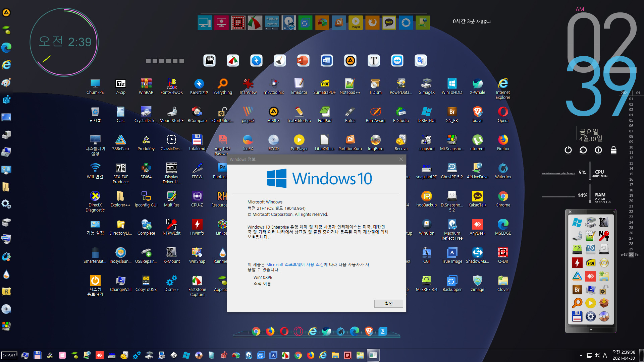
Task: Open Waterfox desktop shortcut
Action: [503, 171]
